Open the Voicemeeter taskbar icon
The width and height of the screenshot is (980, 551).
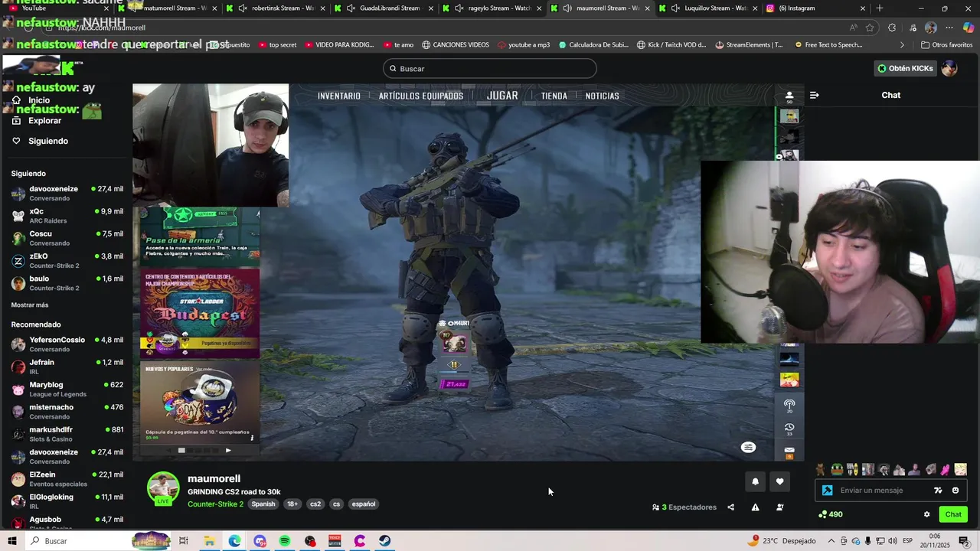point(335,541)
